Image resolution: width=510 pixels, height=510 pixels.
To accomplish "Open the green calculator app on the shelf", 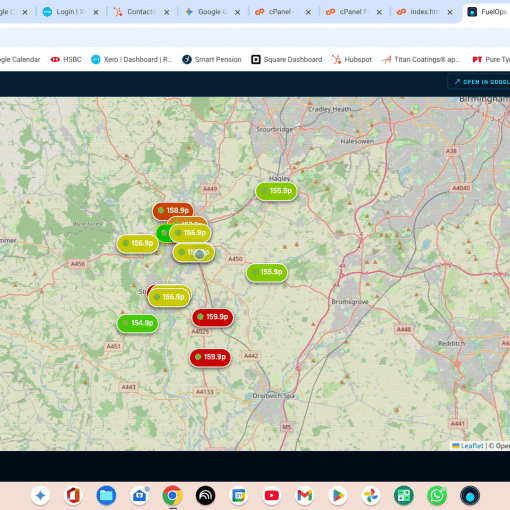I will point(404,496).
